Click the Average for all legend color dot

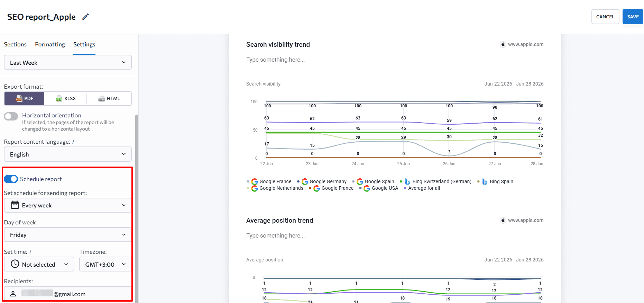pyautogui.click(x=405, y=188)
